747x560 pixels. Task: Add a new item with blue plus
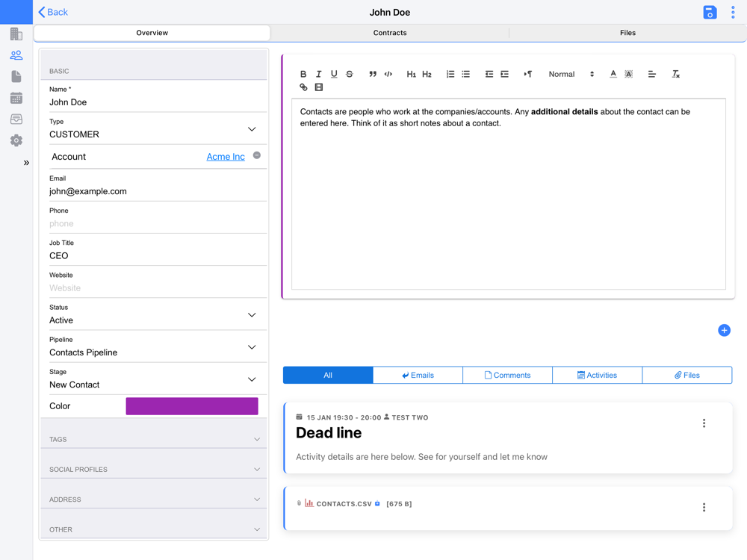pos(724,331)
